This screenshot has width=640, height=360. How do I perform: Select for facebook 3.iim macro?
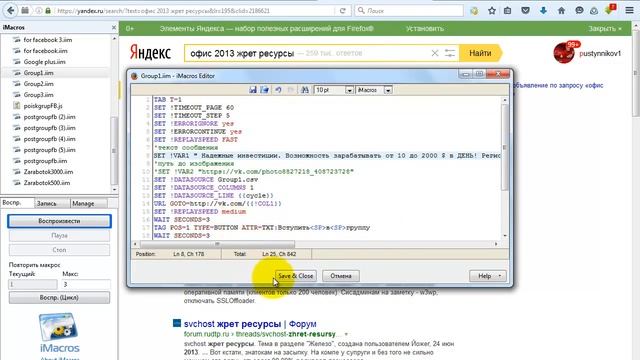tap(48, 40)
